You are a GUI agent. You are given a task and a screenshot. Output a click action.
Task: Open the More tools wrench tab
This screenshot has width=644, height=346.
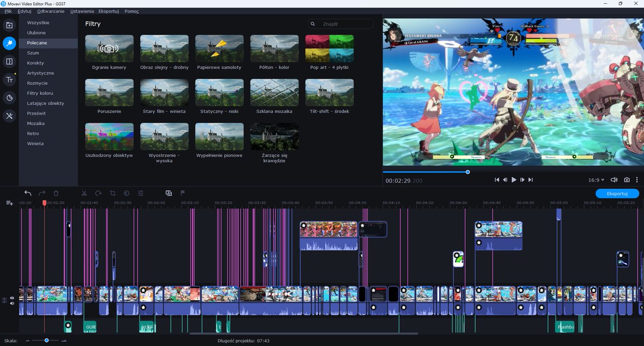tap(9, 116)
